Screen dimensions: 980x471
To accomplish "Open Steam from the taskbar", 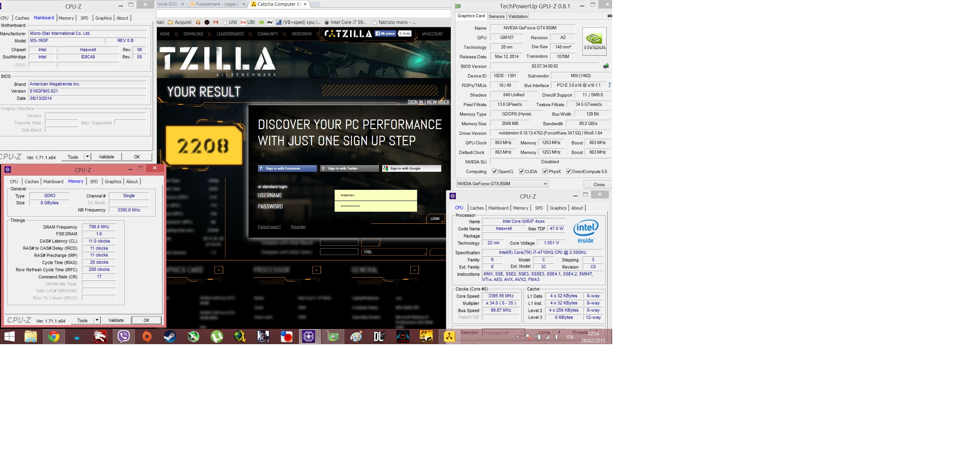I will [170, 337].
